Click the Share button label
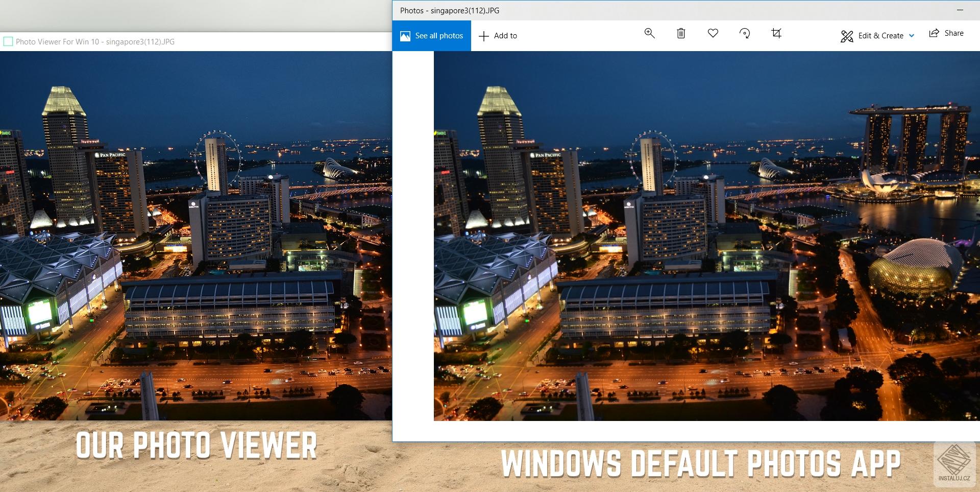 coord(954,33)
